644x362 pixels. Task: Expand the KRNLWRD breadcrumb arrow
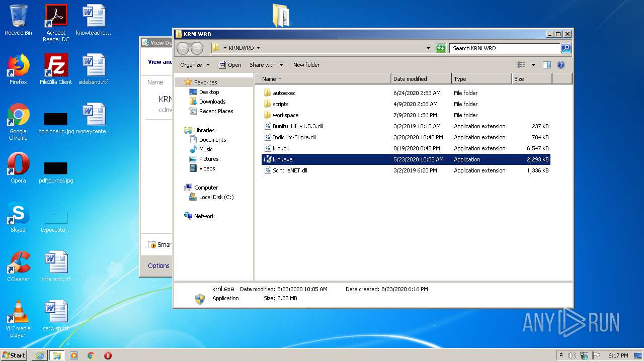pyautogui.click(x=258, y=48)
